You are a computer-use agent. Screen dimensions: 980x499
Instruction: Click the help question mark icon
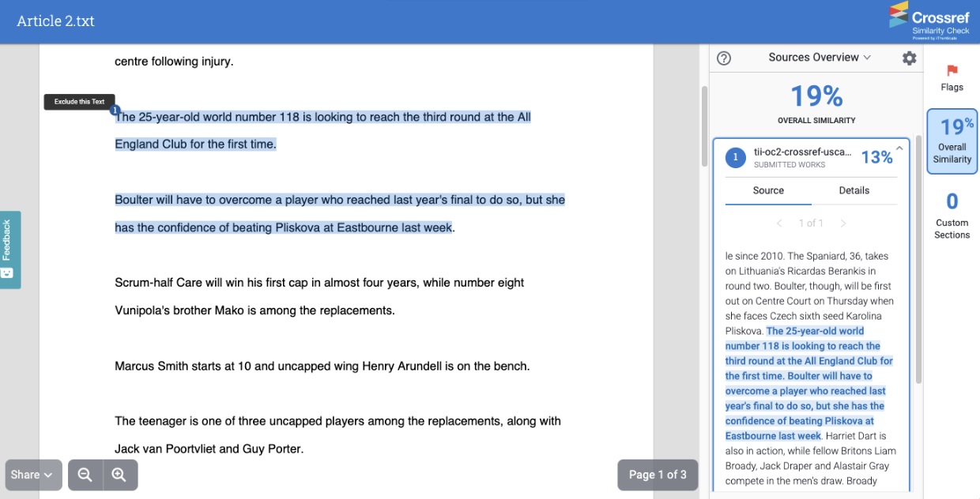coord(723,58)
